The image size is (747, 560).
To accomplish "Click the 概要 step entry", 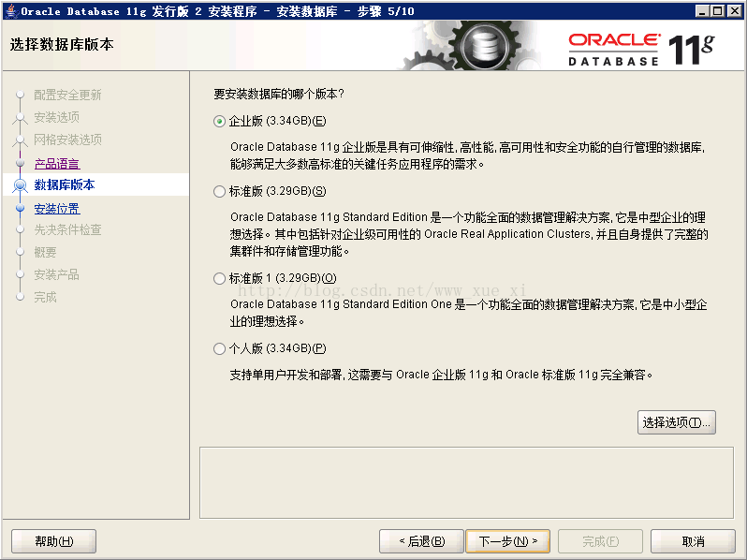I will (45, 252).
